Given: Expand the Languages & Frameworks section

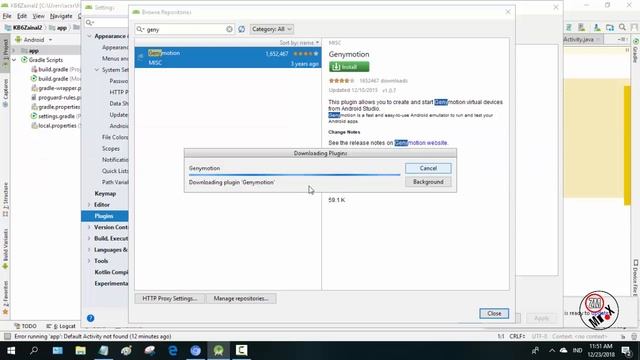Looking at the screenshot, I should (89, 250).
